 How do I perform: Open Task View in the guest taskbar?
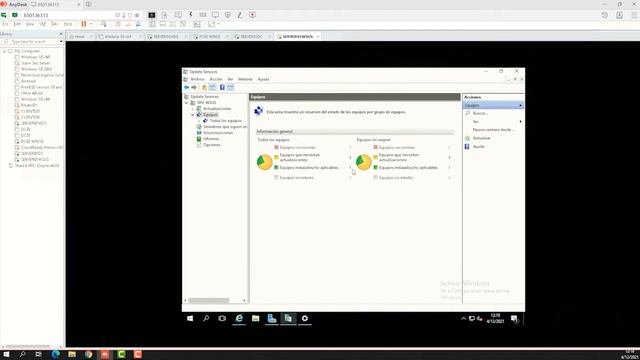tap(222, 318)
